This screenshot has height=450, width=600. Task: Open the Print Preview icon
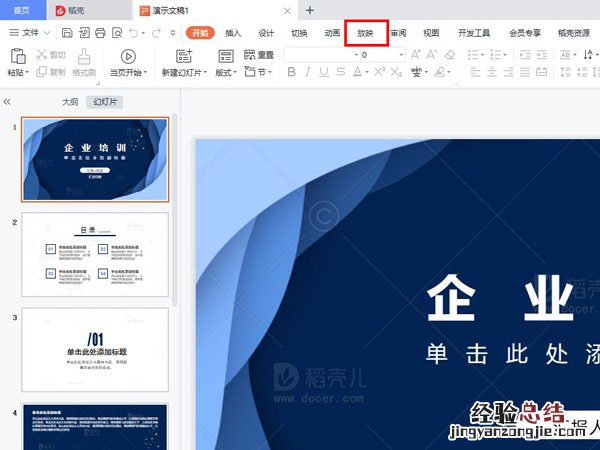117,33
